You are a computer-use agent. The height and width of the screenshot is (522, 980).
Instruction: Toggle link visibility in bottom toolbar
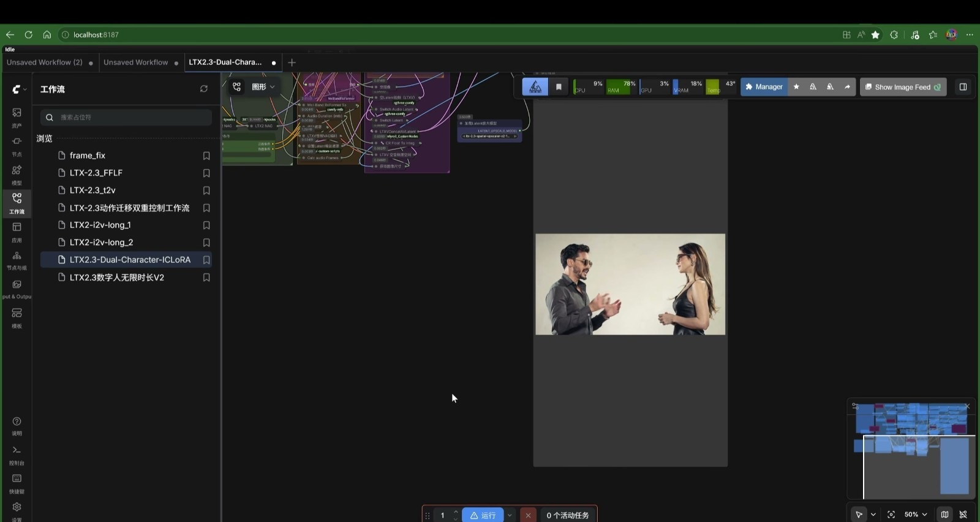(x=963, y=515)
